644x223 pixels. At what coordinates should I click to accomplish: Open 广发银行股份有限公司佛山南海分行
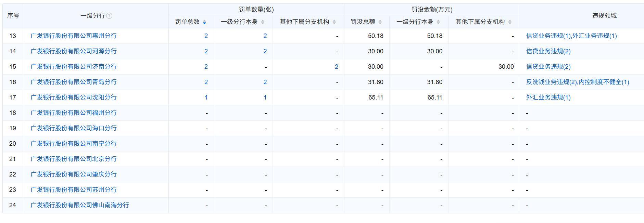click(80, 205)
